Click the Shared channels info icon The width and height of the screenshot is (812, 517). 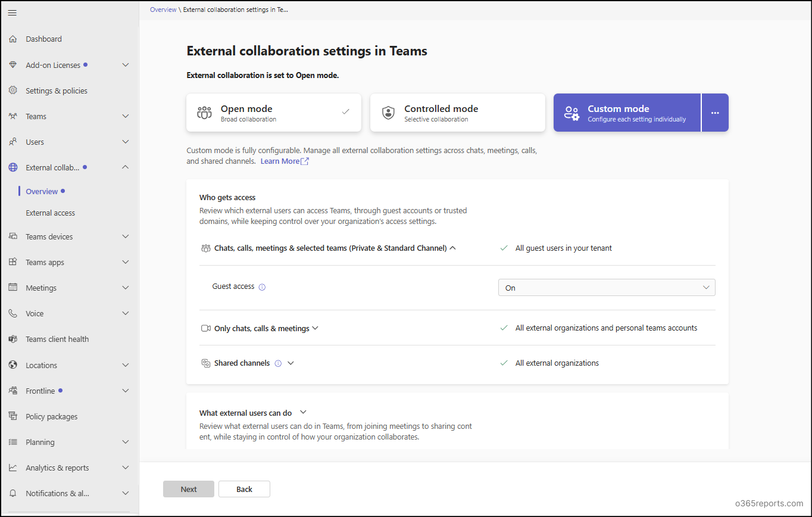(x=278, y=363)
